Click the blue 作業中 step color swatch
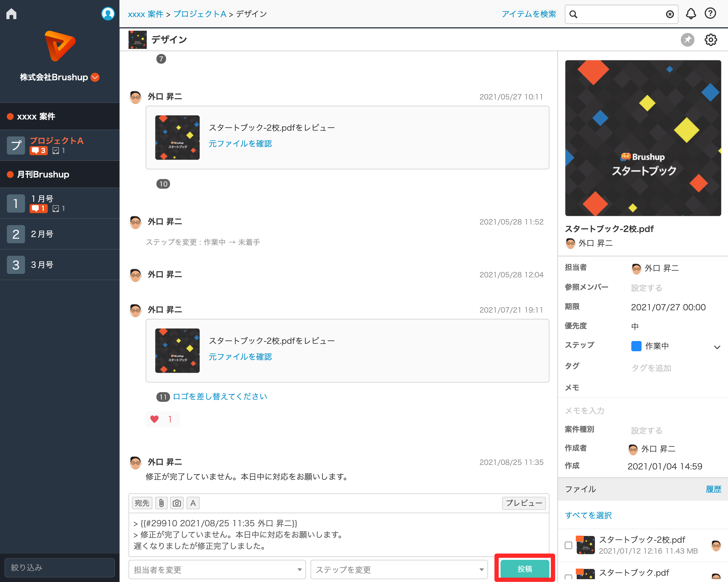The image size is (728, 582). (x=636, y=346)
